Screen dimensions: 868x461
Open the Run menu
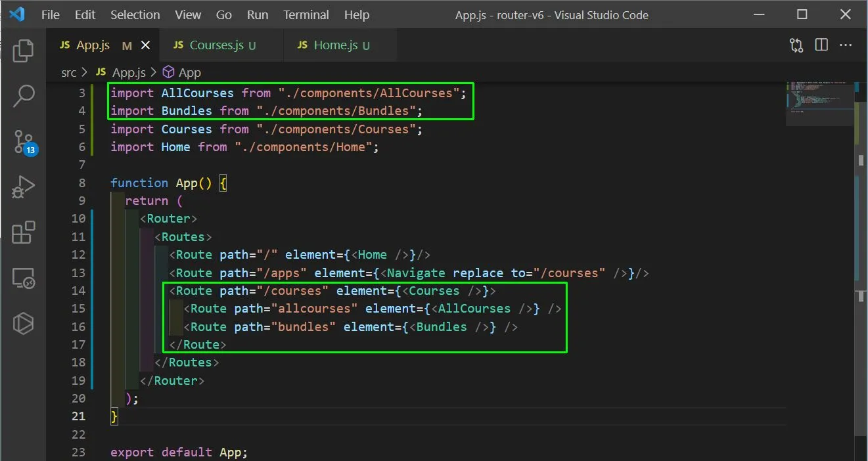258,14
